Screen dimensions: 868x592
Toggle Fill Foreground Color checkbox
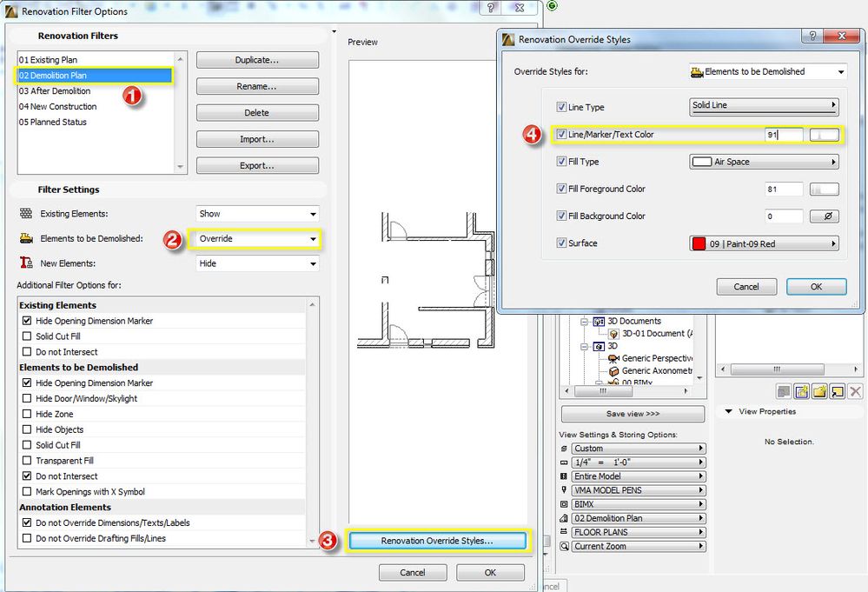coord(561,189)
